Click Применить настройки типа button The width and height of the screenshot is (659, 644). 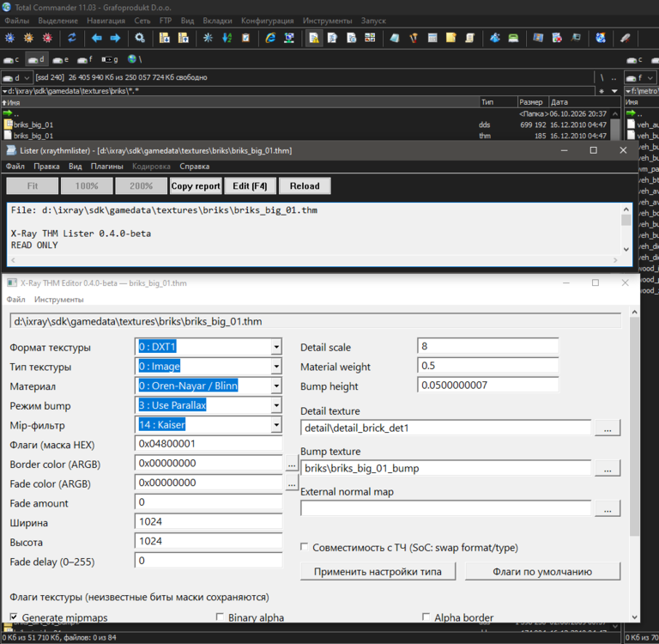pos(378,572)
